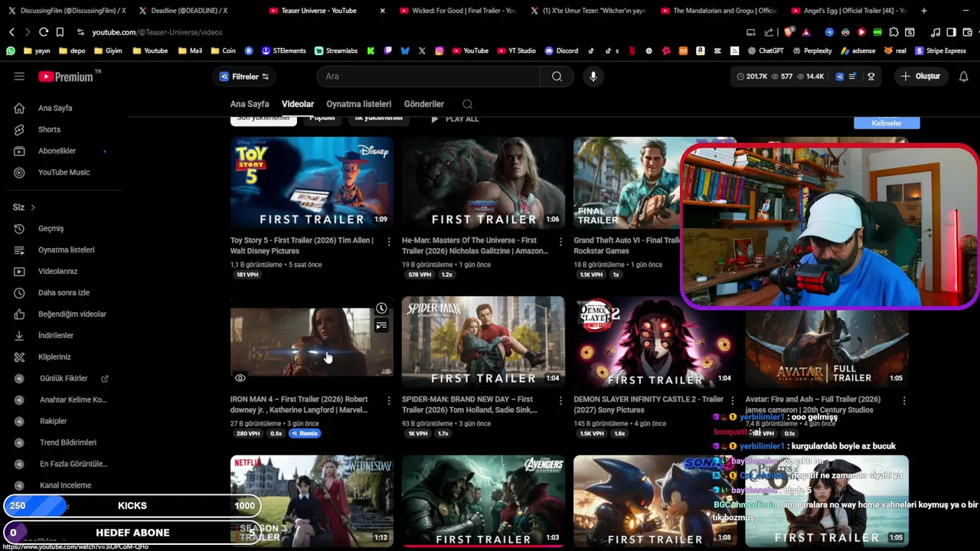
Task: Select the Popüler sort chip
Action: point(322,119)
